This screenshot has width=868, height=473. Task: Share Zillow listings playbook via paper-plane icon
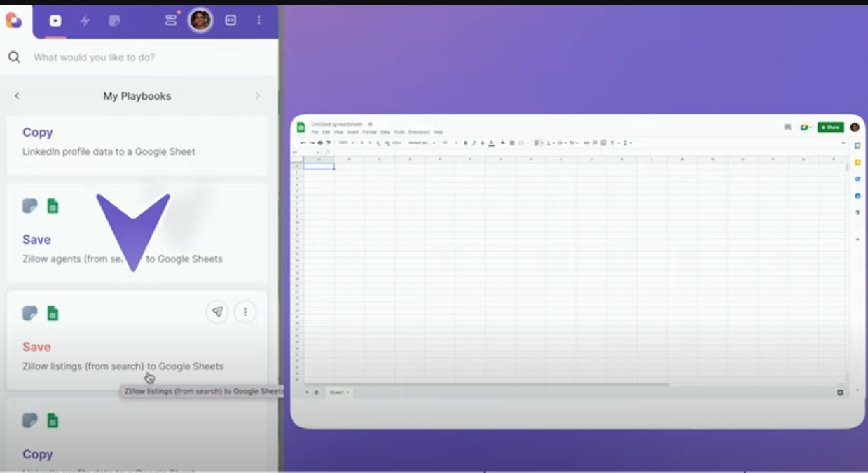pyautogui.click(x=217, y=312)
